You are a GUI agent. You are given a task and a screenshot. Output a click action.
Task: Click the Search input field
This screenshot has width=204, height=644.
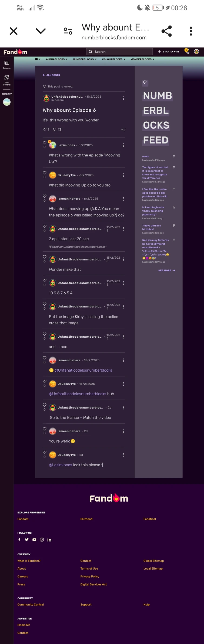coord(119,52)
